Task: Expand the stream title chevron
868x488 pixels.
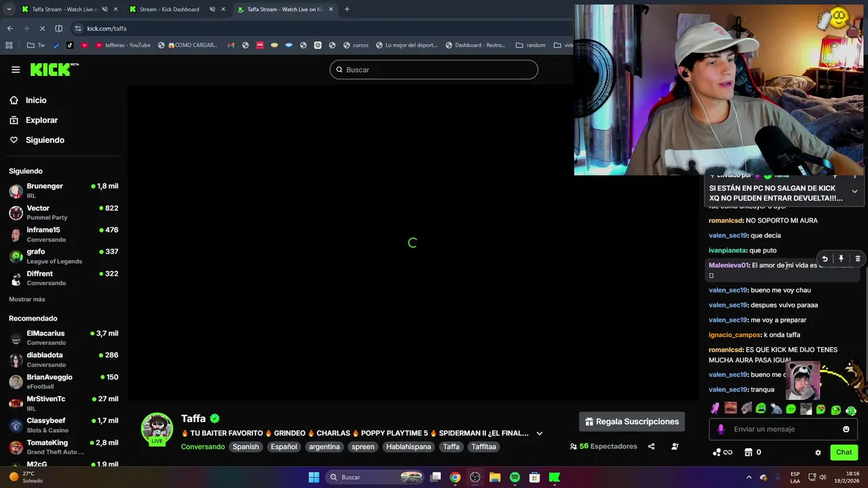Action: click(540, 434)
